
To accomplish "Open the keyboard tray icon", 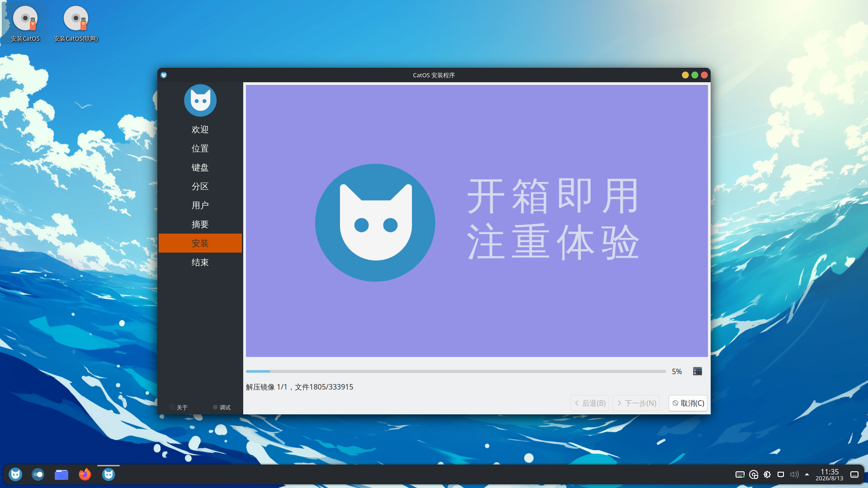I will [740, 474].
